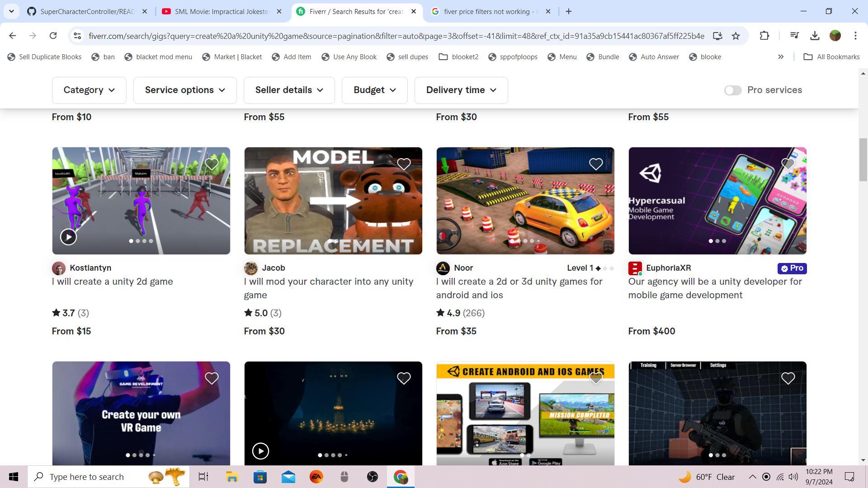The width and height of the screenshot is (868, 488).
Task: Click the install app icon in address bar
Action: [x=717, y=36]
